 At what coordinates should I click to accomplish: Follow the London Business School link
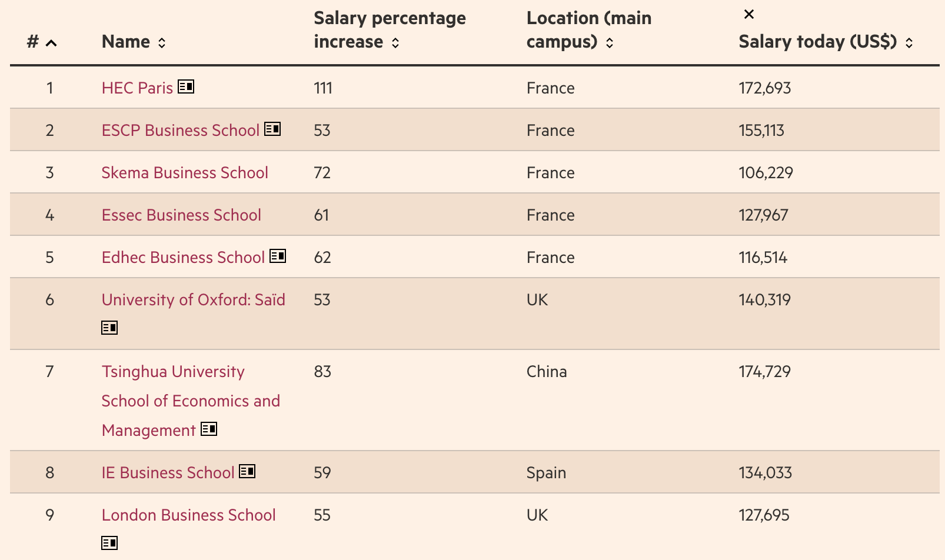188,515
